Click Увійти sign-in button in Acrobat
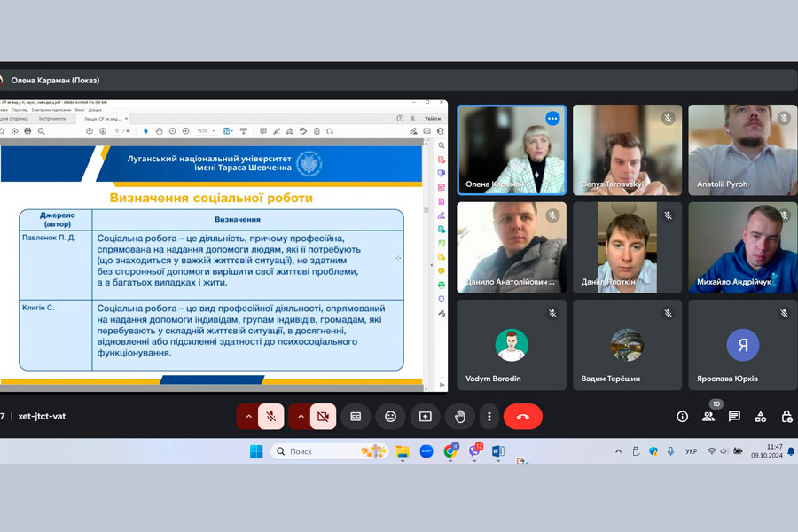This screenshot has width=798, height=532. point(433,118)
